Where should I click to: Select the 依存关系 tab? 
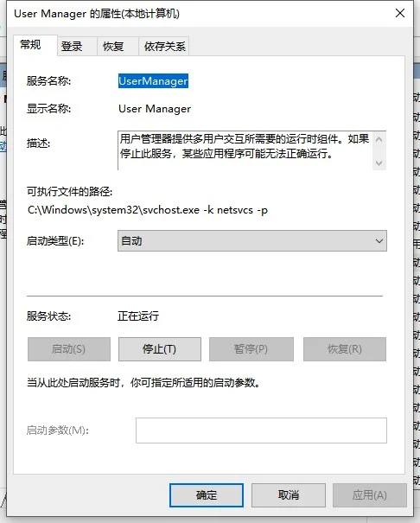[164, 47]
